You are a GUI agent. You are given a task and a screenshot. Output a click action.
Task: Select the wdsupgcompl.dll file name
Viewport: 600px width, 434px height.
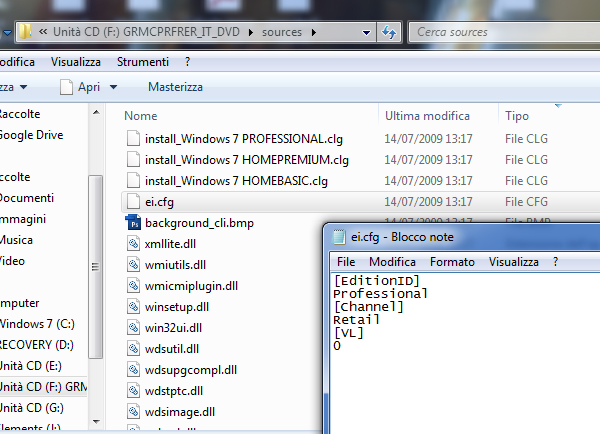tap(191, 370)
